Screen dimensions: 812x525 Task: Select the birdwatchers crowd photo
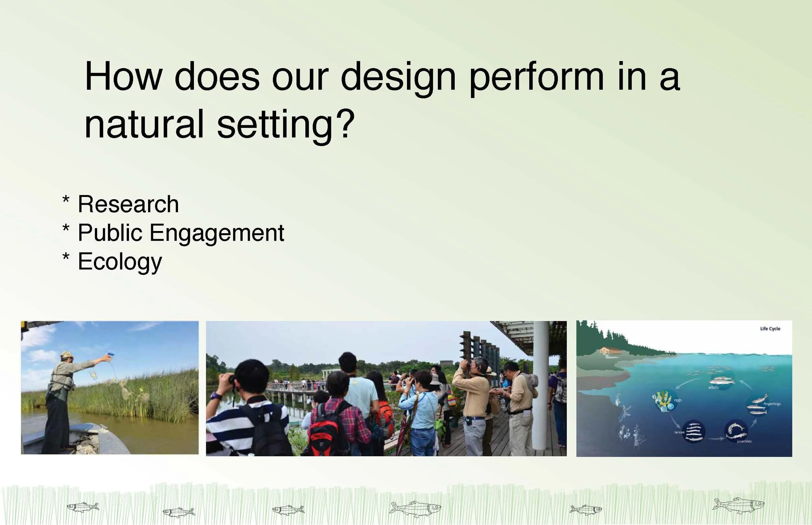[x=386, y=388]
